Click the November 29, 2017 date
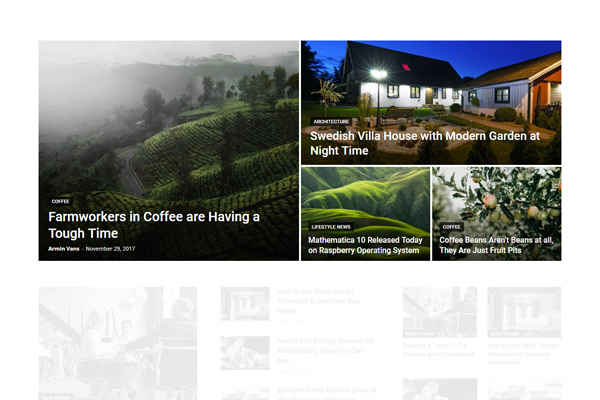Screen dimensions: 600x400 click(x=110, y=249)
